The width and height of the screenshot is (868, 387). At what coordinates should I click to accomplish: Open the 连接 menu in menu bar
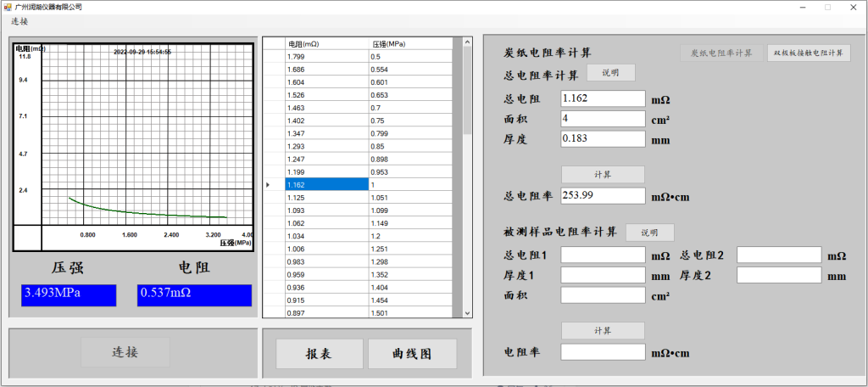[19, 21]
